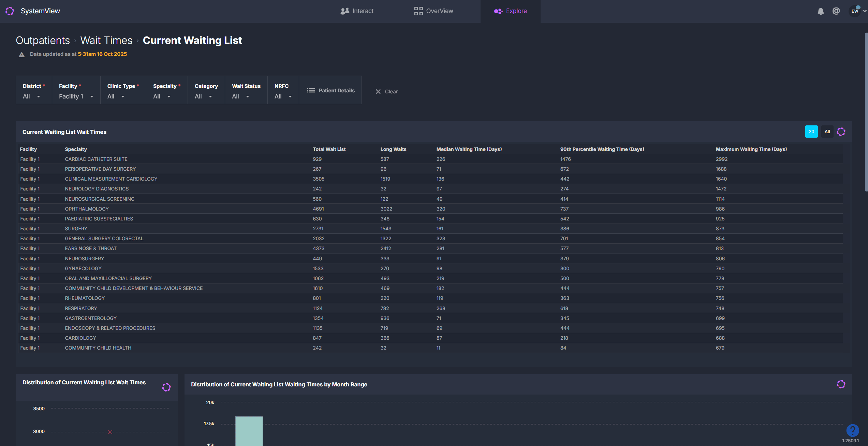Toggle table to show All rows
The image size is (868, 446).
pos(827,132)
